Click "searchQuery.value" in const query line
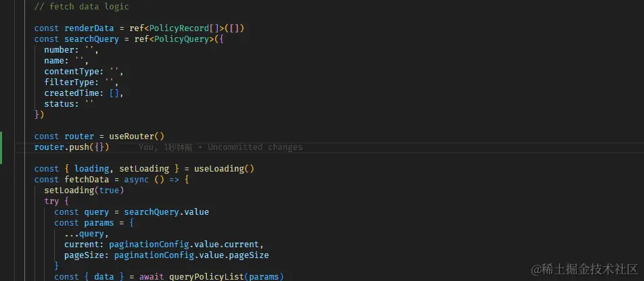Viewport: 644px width, 281px height. [x=166, y=212]
